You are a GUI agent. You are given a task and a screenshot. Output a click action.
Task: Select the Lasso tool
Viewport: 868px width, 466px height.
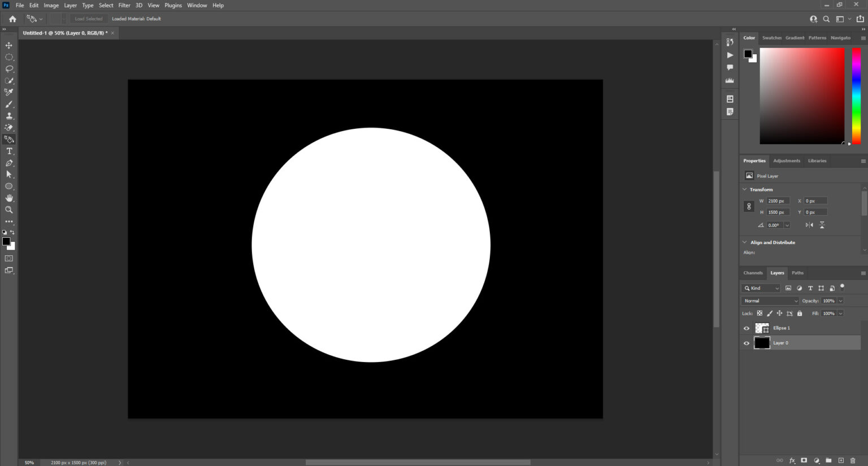[x=9, y=69]
